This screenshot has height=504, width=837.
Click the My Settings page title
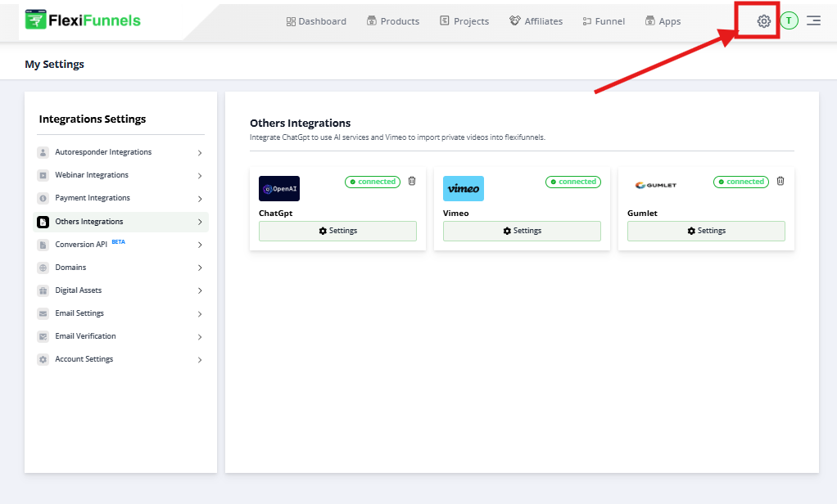tap(54, 64)
